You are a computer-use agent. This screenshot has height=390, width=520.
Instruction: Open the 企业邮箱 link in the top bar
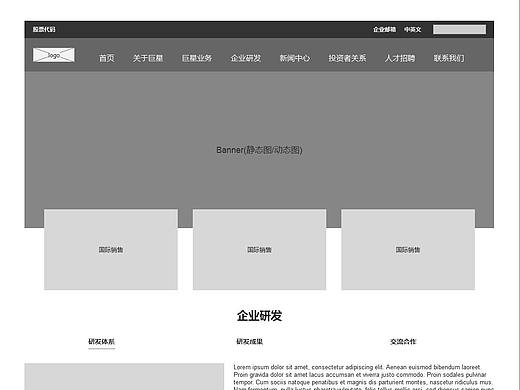[384, 29]
